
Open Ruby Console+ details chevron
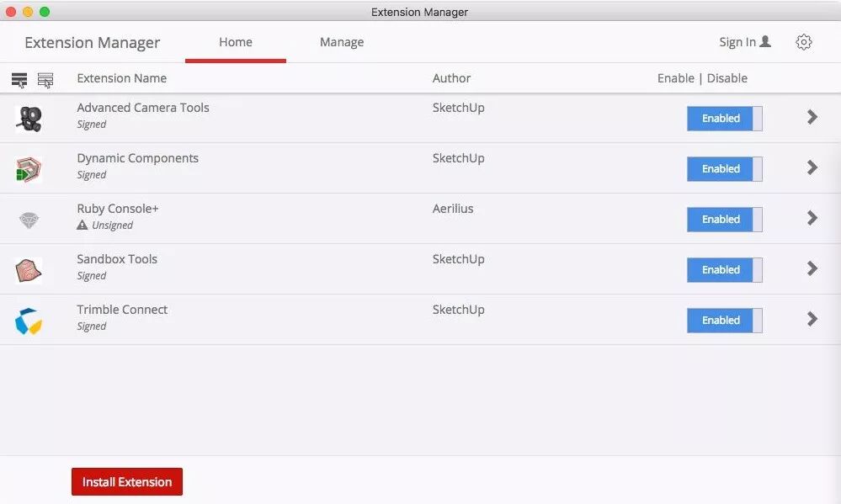pos(812,218)
